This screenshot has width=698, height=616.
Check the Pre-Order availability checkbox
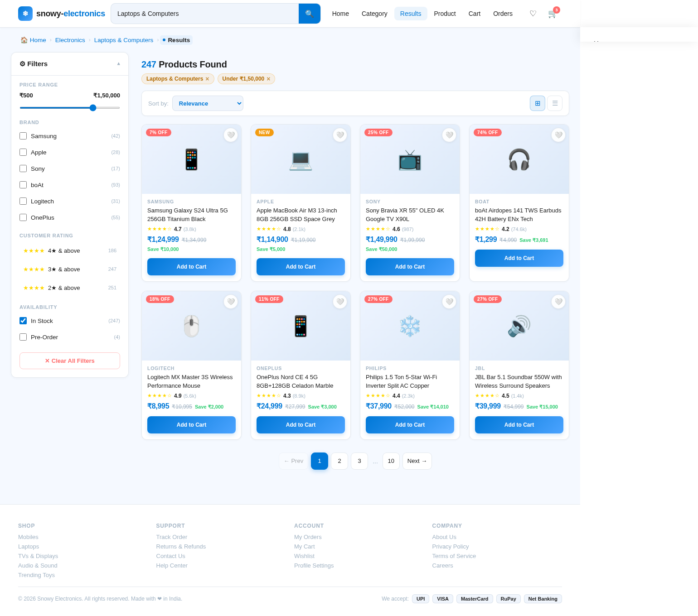click(23, 337)
